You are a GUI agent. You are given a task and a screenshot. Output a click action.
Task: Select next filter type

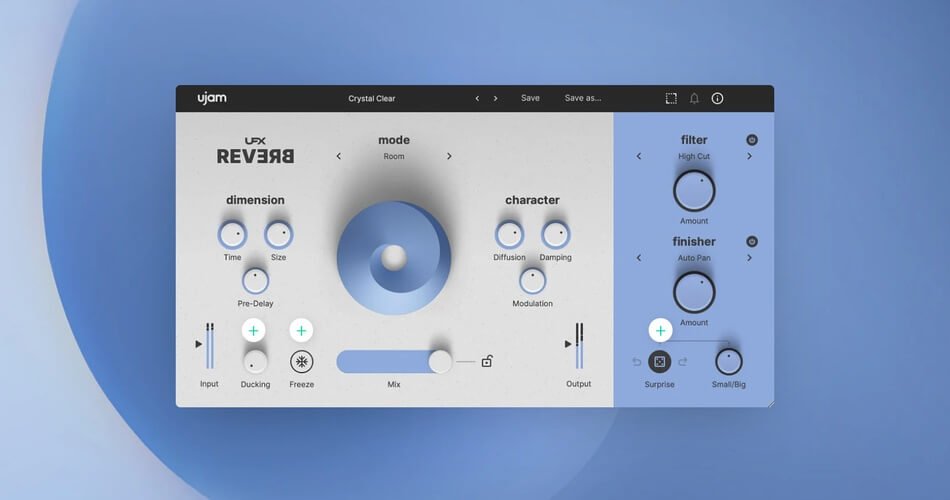pyautogui.click(x=749, y=156)
